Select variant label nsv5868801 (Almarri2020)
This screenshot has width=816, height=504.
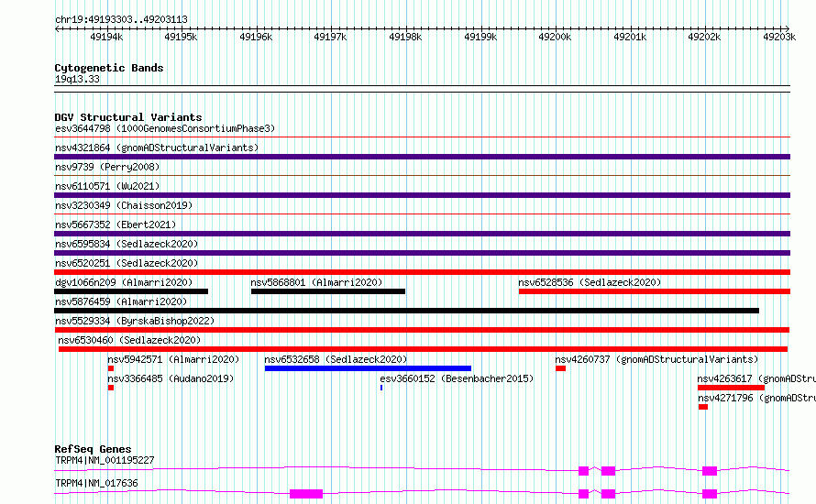pos(316,282)
